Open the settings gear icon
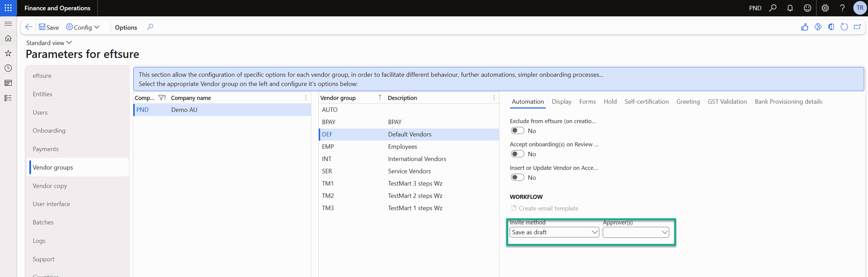 [825, 8]
